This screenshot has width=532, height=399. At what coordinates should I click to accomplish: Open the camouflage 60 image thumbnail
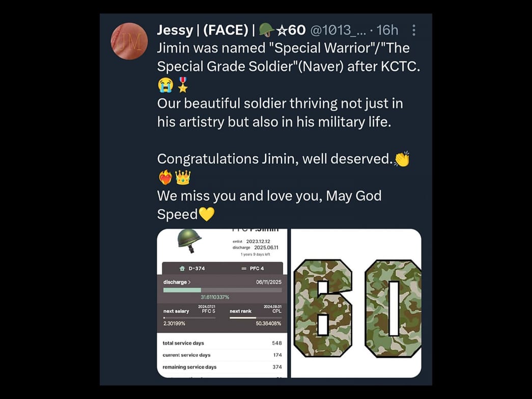356,303
